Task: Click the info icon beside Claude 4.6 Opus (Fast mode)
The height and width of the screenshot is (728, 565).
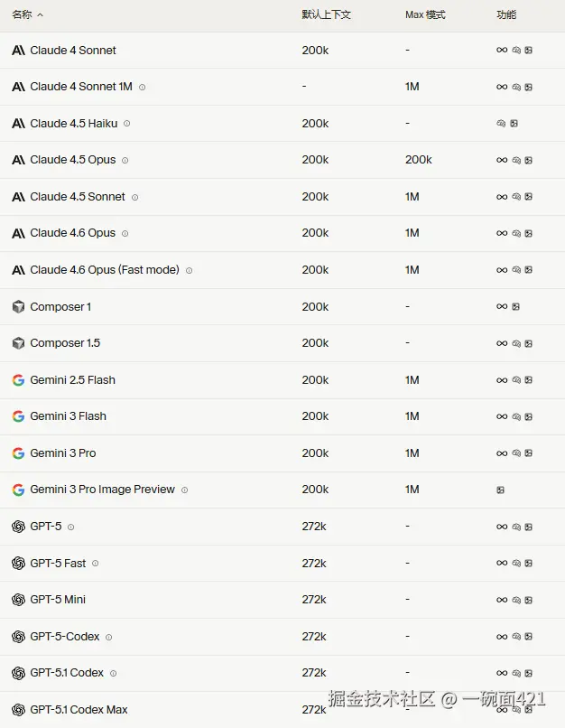Action: pos(190,270)
